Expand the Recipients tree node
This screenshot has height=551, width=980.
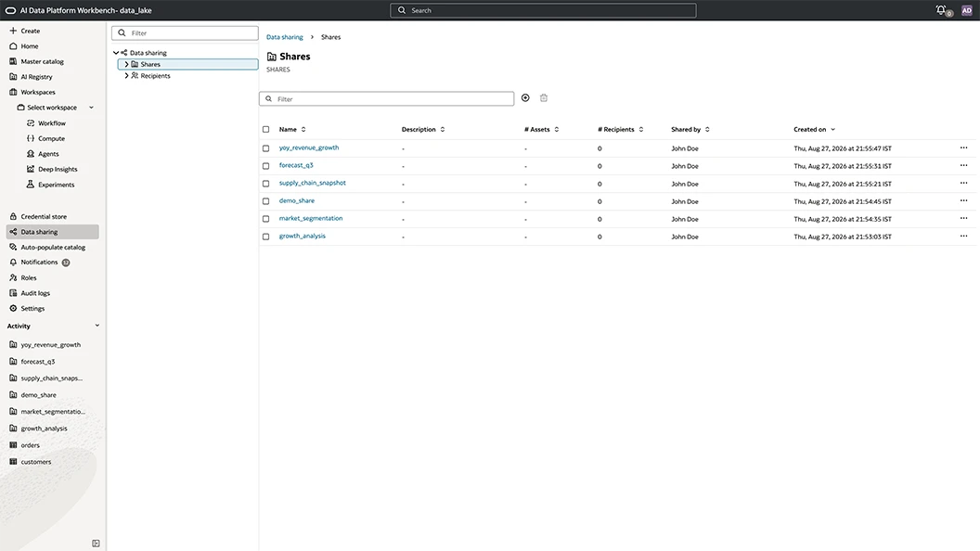tap(126, 75)
